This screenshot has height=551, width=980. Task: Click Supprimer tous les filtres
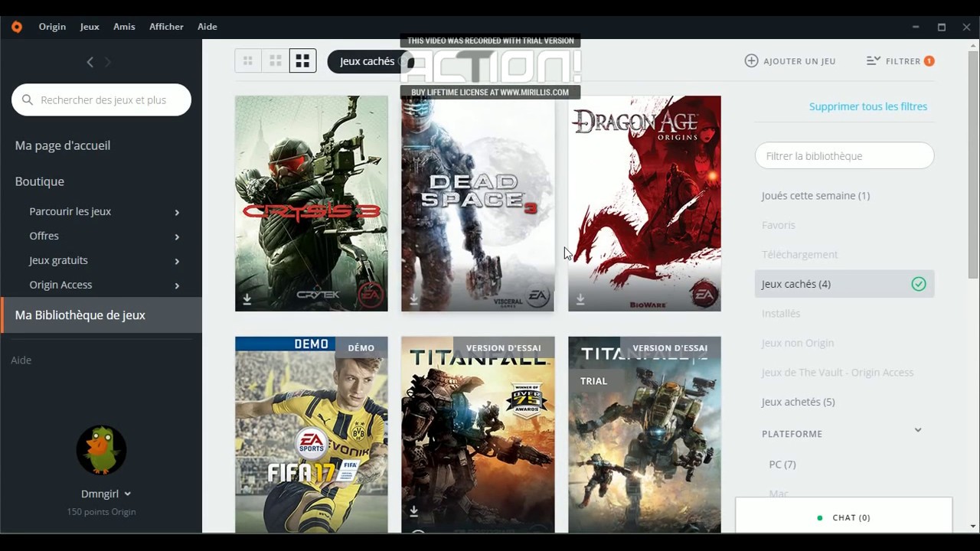coord(868,106)
